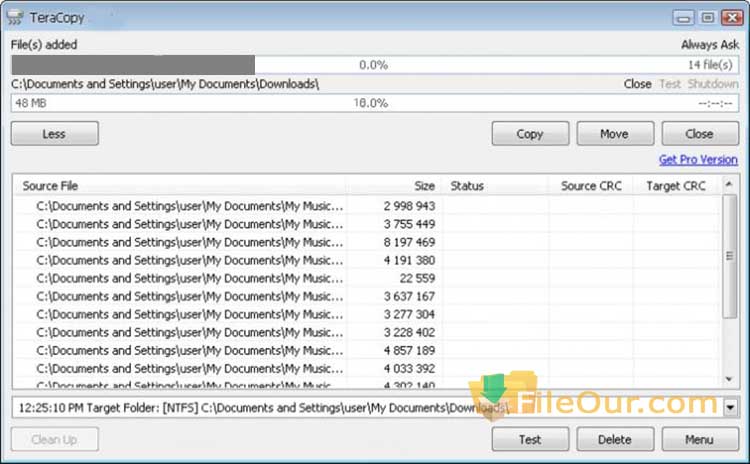Viewport: 750px width, 464px height.
Task: Start copying with the Copy button
Action: (x=530, y=133)
